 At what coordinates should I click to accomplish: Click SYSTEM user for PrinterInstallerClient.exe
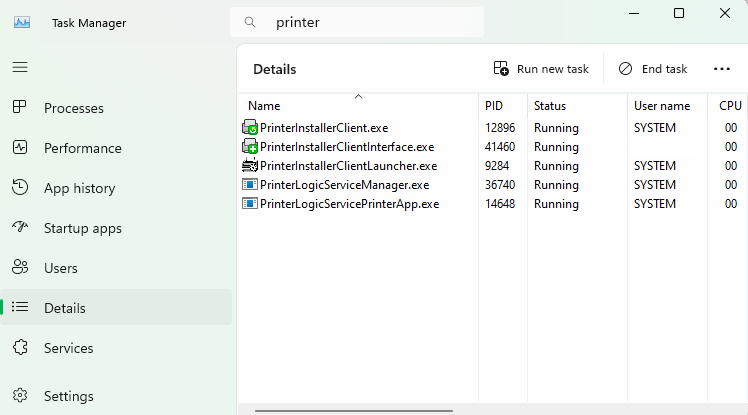point(655,128)
